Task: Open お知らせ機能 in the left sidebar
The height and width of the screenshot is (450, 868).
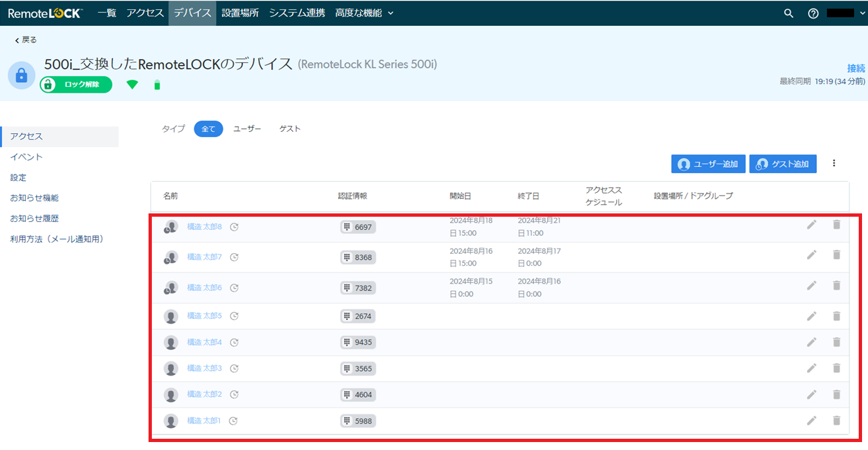Action: tap(34, 198)
